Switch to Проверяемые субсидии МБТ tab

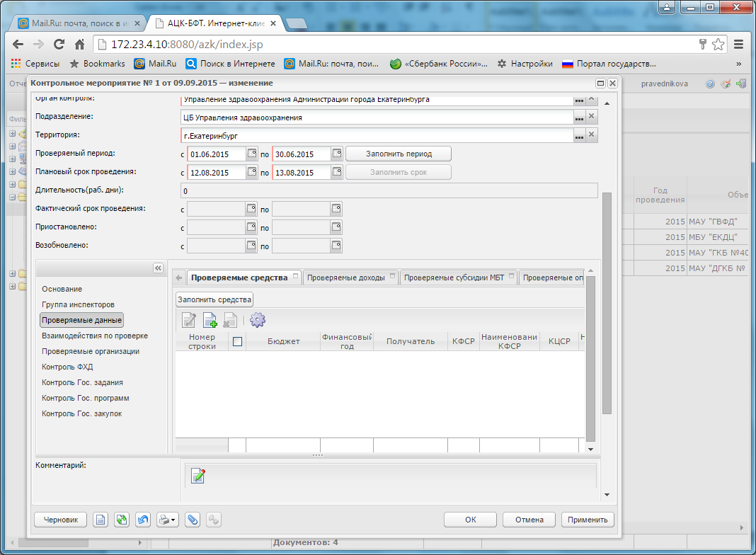tap(454, 277)
